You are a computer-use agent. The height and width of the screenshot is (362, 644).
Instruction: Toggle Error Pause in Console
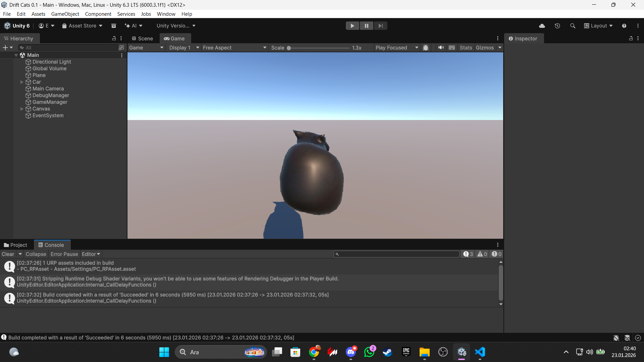pyautogui.click(x=64, y=254)
